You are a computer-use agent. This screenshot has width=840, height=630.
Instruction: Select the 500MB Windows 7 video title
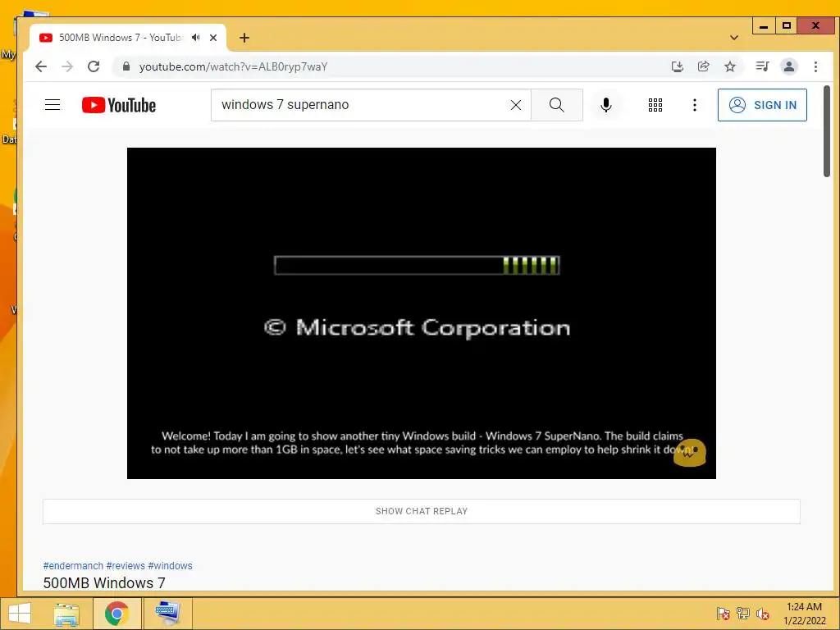[x=104, y=583]
